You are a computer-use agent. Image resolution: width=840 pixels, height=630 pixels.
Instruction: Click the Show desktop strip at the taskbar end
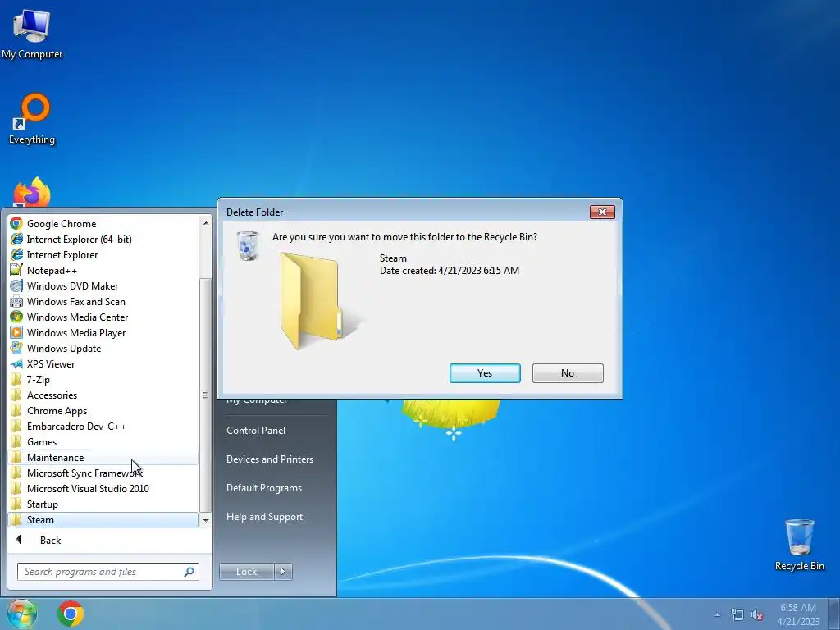click(x=834, y=614)
